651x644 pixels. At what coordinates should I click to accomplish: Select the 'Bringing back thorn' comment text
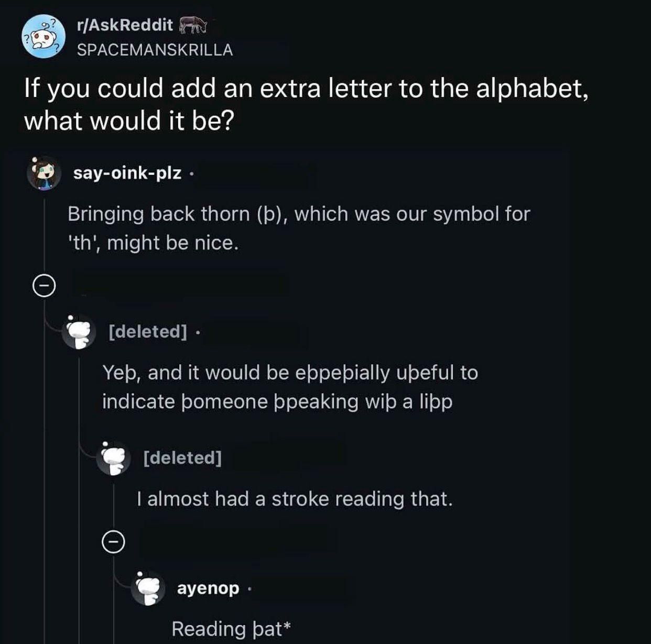point(299,228)
